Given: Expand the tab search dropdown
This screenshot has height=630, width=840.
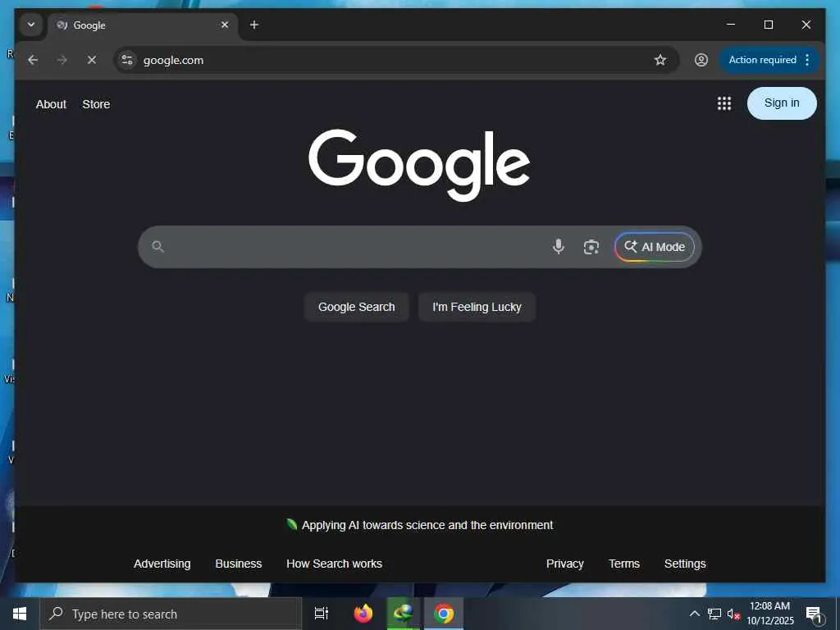Looking at the screenshot, I should coord(31,25).
